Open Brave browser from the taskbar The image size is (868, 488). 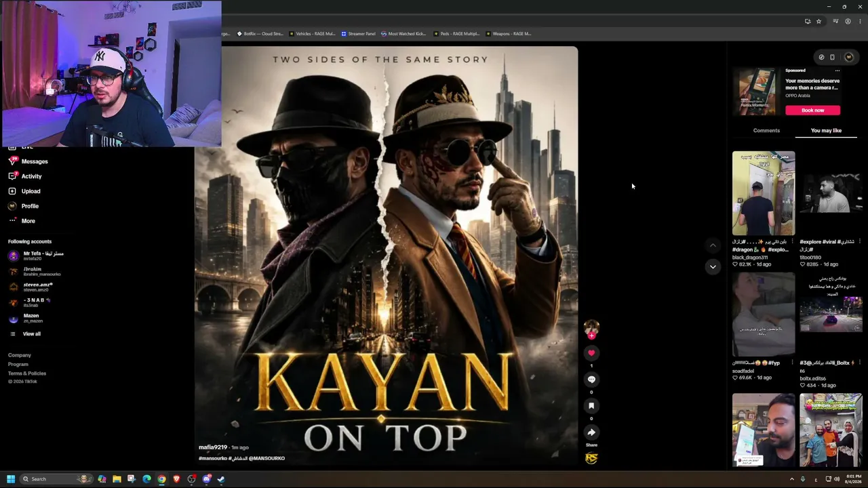point(176,479)
